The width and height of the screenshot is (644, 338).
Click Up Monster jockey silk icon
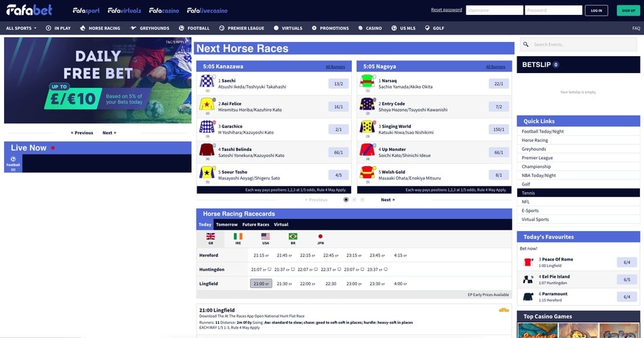click(367, 150)
